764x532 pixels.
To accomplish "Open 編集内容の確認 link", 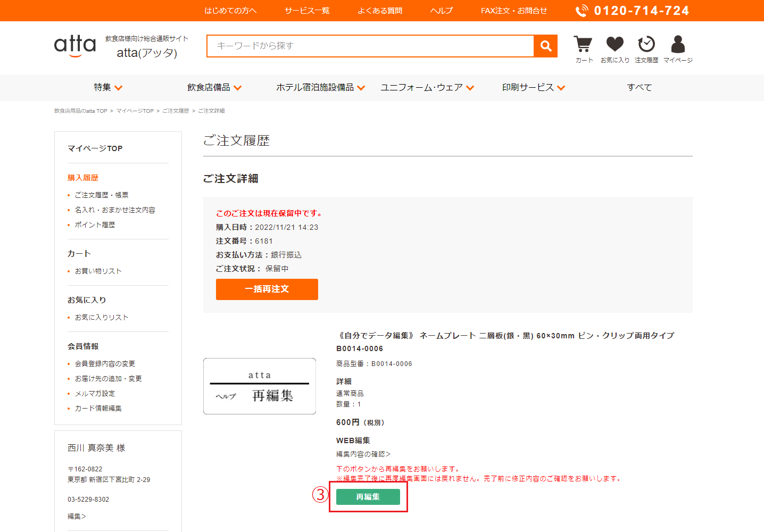I will point(363,454).
